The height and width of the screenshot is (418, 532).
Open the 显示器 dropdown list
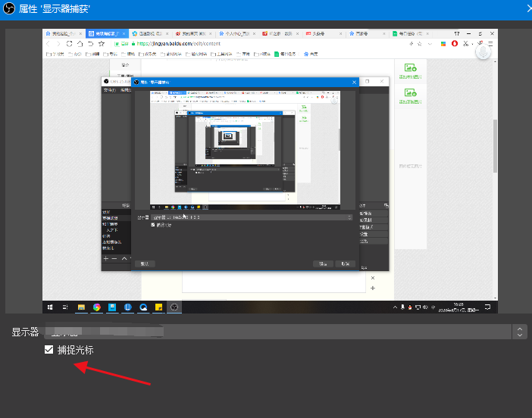point(519,332)
